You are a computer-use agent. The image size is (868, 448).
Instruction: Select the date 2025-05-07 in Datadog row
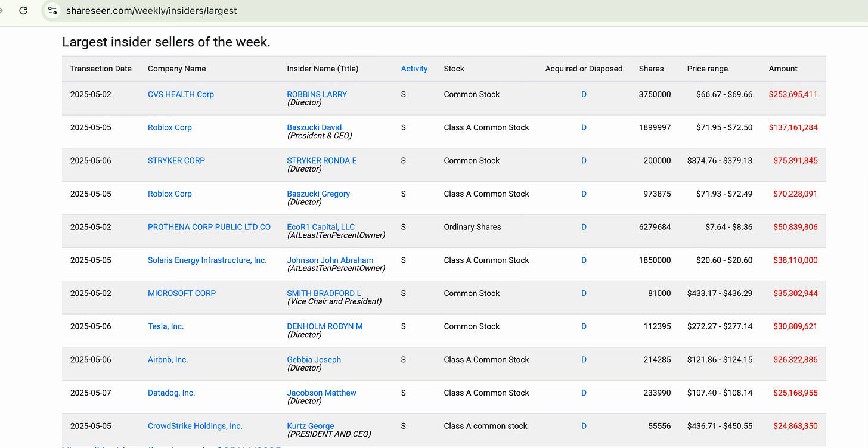click(x=91, y=393)
